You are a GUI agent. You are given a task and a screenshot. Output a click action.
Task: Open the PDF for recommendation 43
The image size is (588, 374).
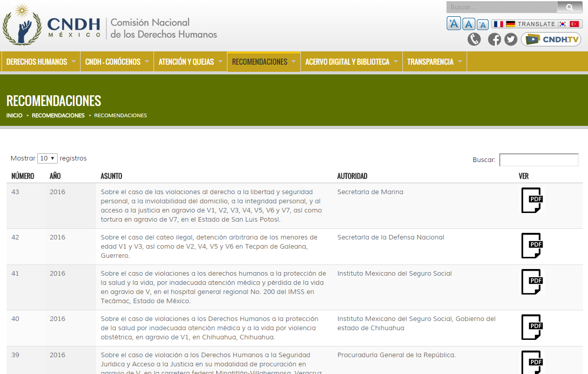point(531,200)
